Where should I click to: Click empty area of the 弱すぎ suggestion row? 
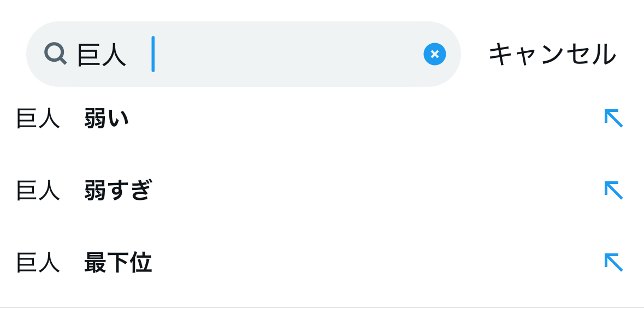370,190
